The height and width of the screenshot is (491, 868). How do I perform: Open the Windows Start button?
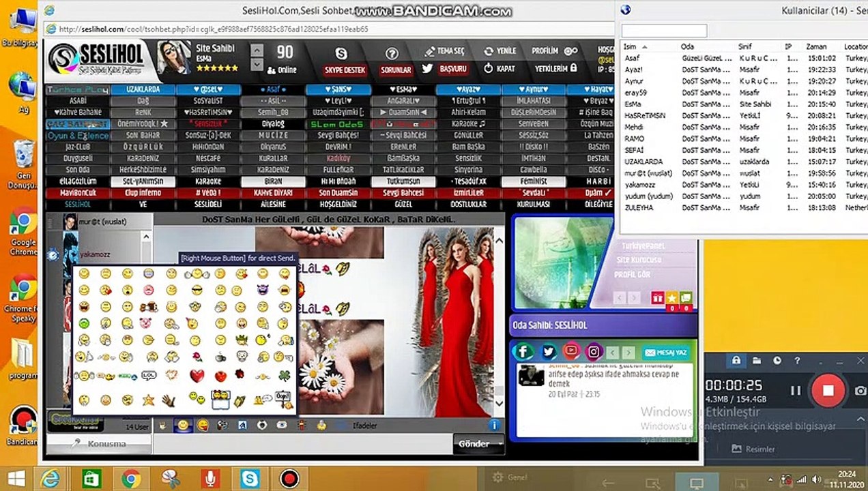pos(17,479)
